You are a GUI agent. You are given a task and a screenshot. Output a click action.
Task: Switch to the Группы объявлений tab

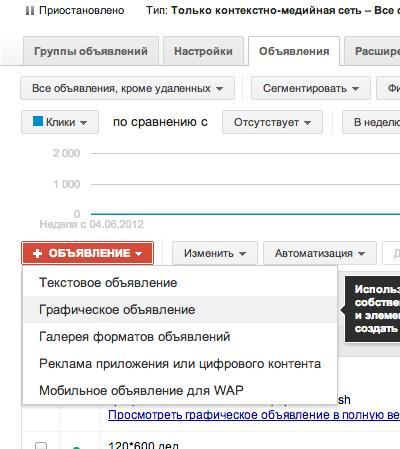91,51
